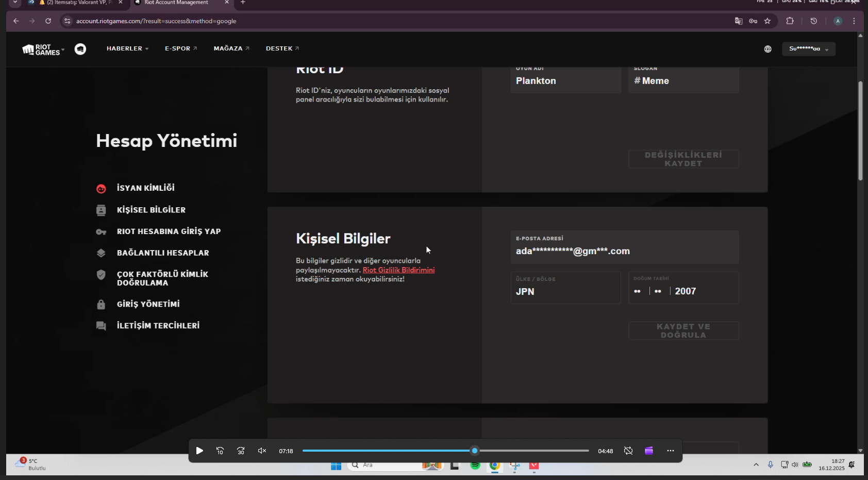Screen dimensions: 868x480
Task: Play the video in the media overlay
Action: pos(199,451)
